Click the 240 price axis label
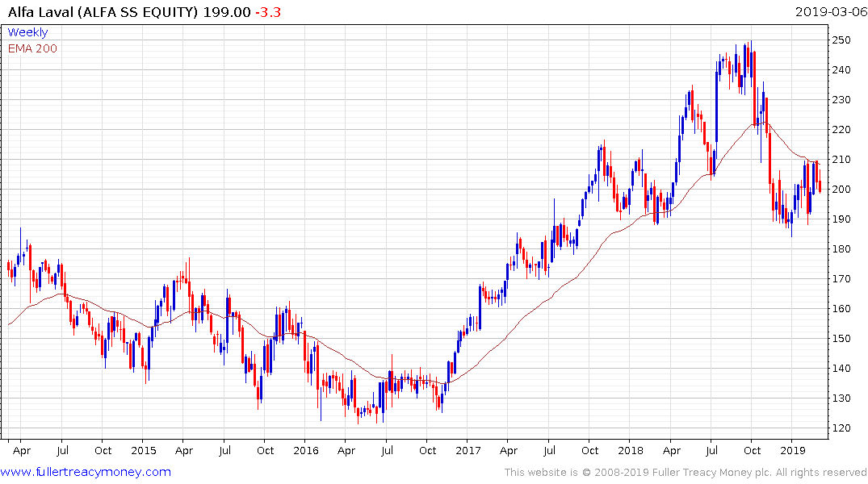868x484 pixels. click(841, 69)
